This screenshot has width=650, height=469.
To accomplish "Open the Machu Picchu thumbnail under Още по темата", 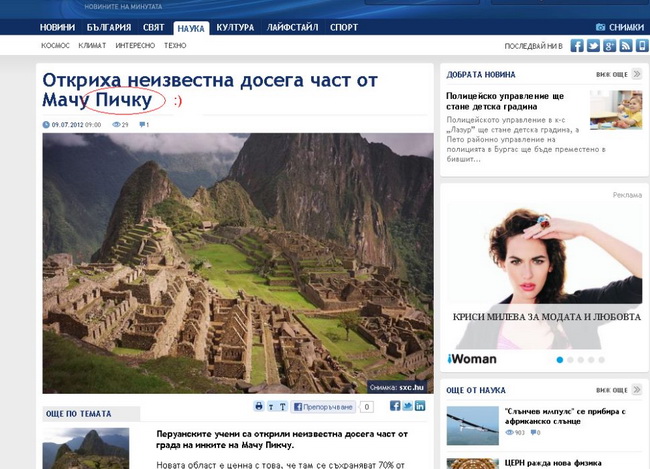I will (86, 448).
